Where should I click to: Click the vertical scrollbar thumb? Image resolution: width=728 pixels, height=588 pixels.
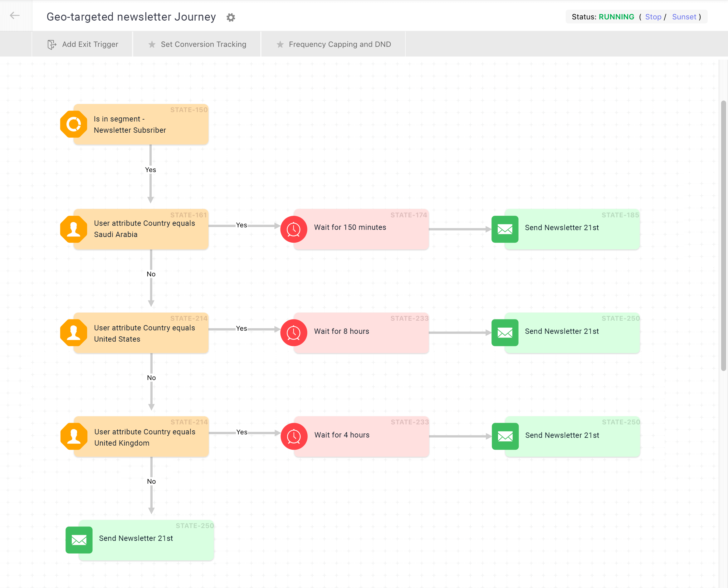pos(723,235)
